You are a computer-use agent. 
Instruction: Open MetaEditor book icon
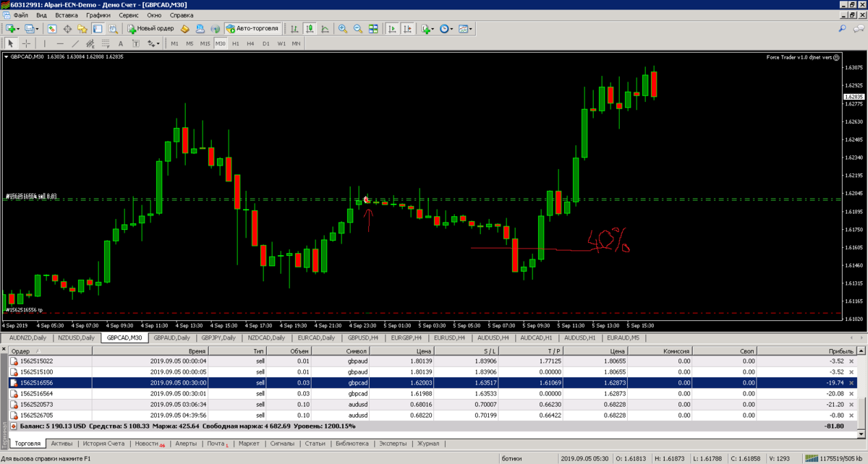(x=184, y=29)
